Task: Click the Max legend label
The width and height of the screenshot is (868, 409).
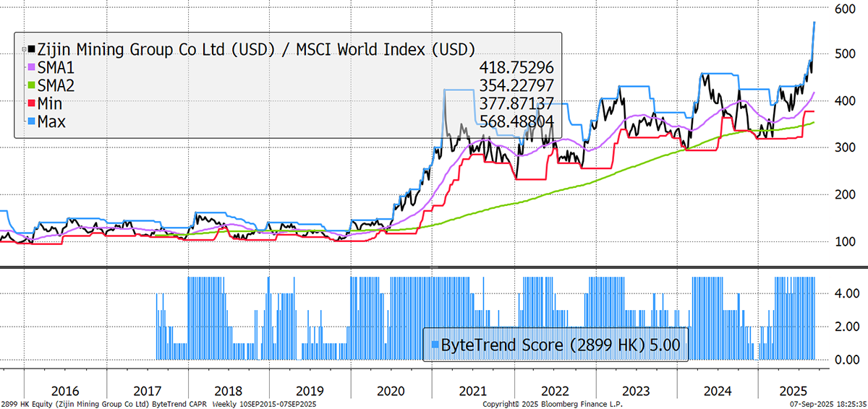Action: 51,122
